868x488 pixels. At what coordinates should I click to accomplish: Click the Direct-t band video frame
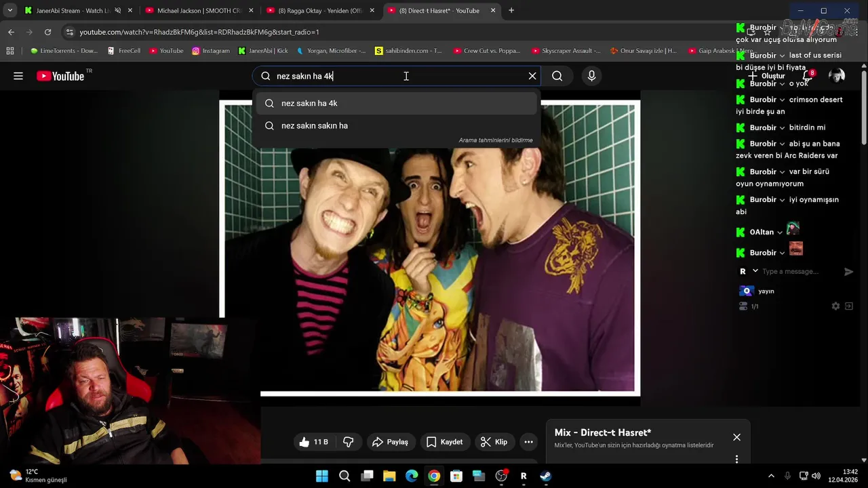click(x=430, y=247)
